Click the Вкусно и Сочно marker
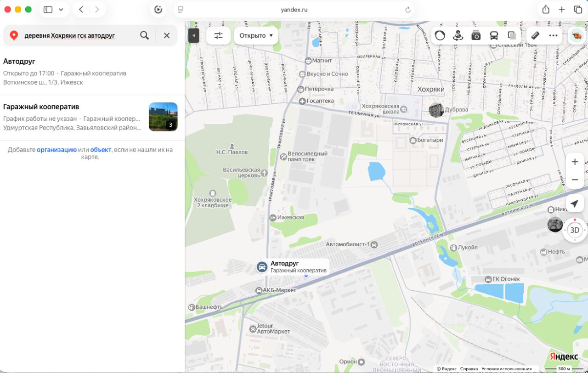This screenshot has height=373, width=588. click(302, 74)
